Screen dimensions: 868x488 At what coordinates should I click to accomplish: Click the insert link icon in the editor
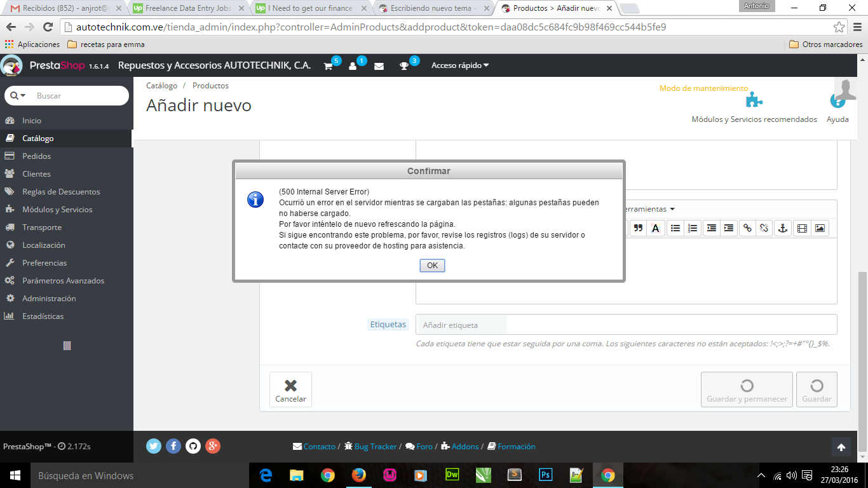click(748, 228)
